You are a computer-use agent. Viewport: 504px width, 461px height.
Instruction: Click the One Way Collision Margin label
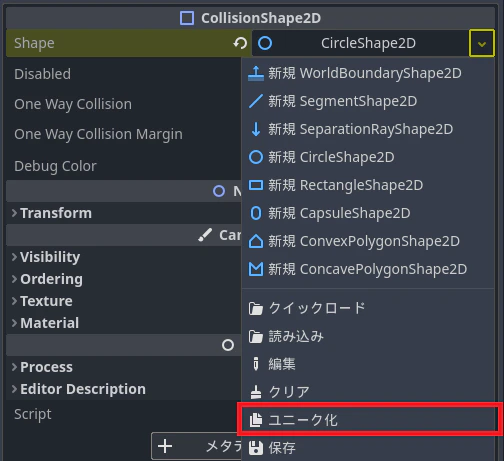coord(98,134)
